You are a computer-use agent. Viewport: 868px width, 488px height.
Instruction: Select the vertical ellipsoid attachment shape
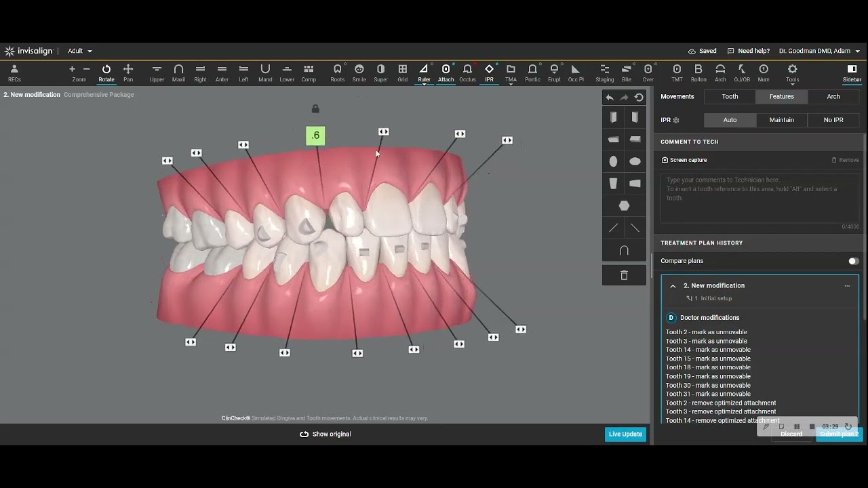(613, 161)
